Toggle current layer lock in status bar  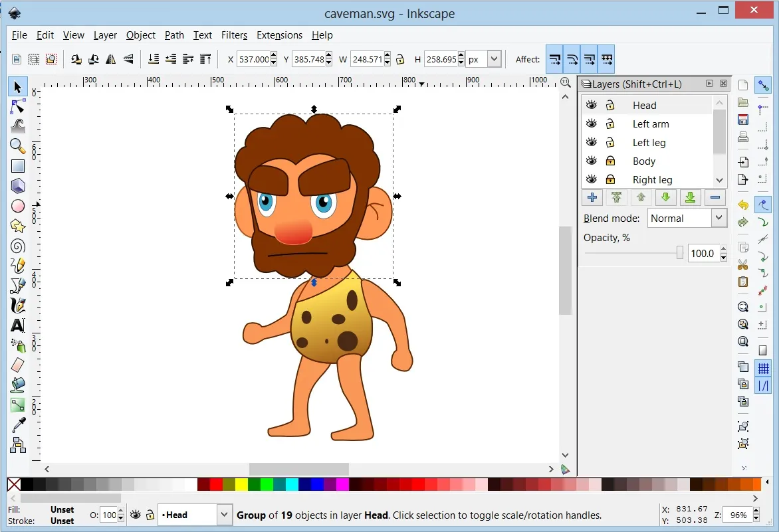[x=150, y=515]
